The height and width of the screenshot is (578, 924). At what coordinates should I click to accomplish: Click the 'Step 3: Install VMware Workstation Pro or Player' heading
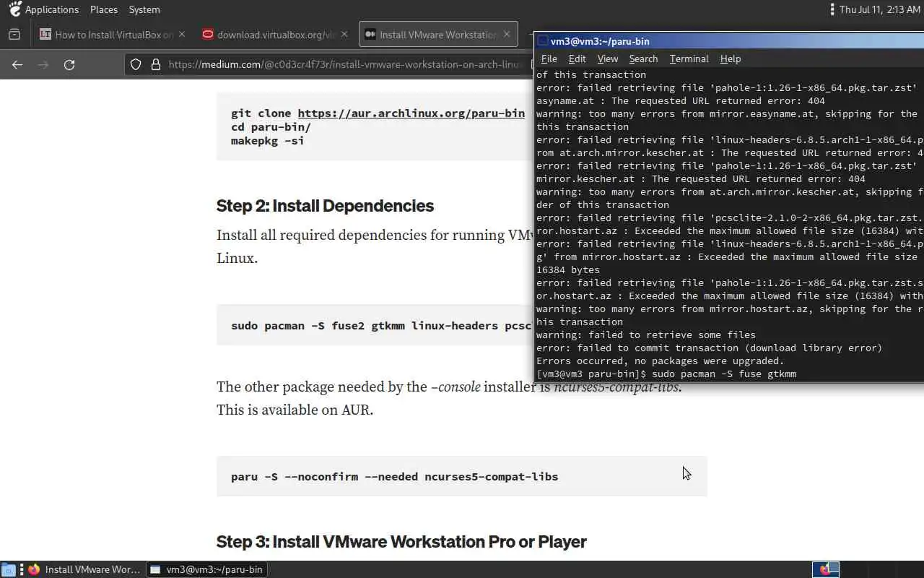point(401,541)
